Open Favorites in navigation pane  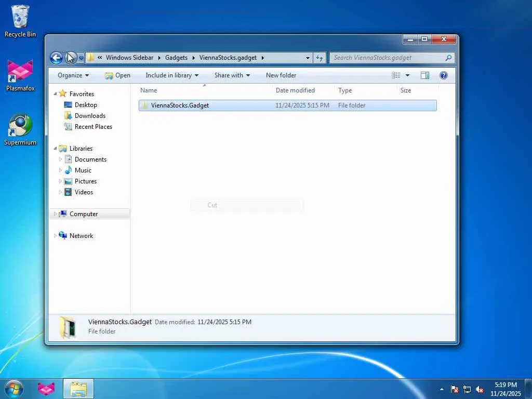(82, 94)
